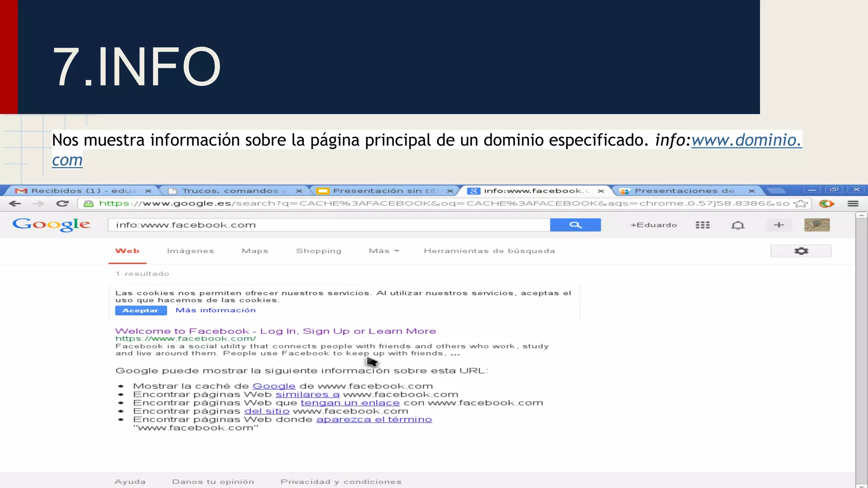The image size is (868, 488).
Task: Click the '1 resultado' count text
Action: tap(142, 274)
